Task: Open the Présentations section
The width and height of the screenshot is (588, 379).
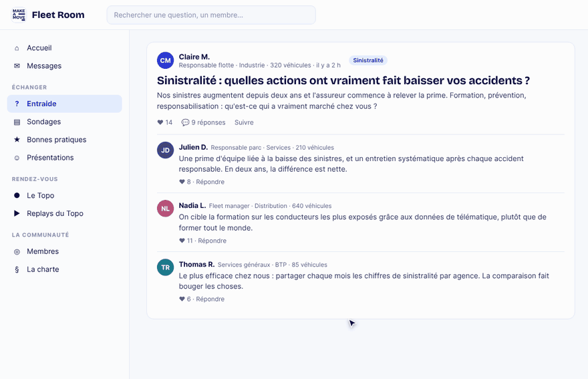Action: 65,158
